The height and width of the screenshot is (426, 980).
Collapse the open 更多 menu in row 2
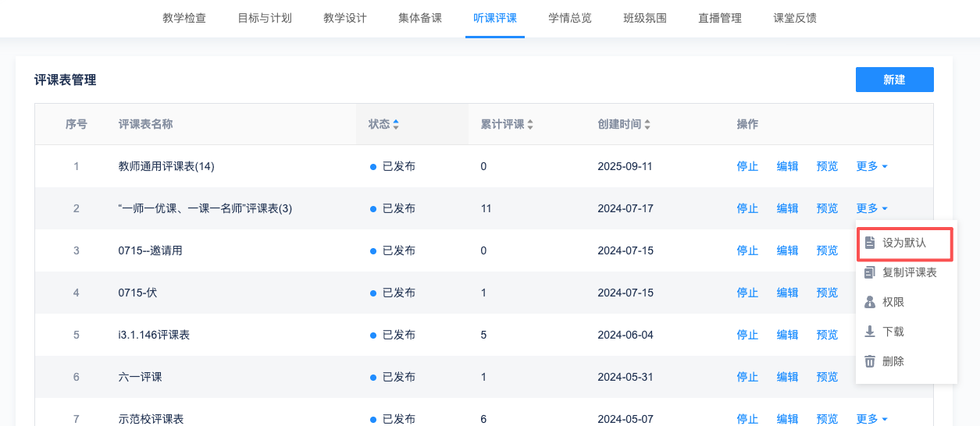pos(871,208)
